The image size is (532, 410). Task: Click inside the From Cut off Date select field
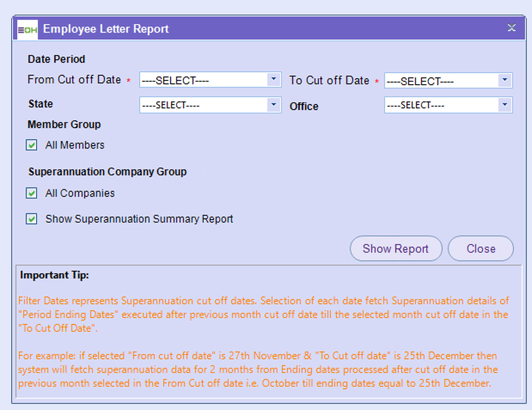203,81
